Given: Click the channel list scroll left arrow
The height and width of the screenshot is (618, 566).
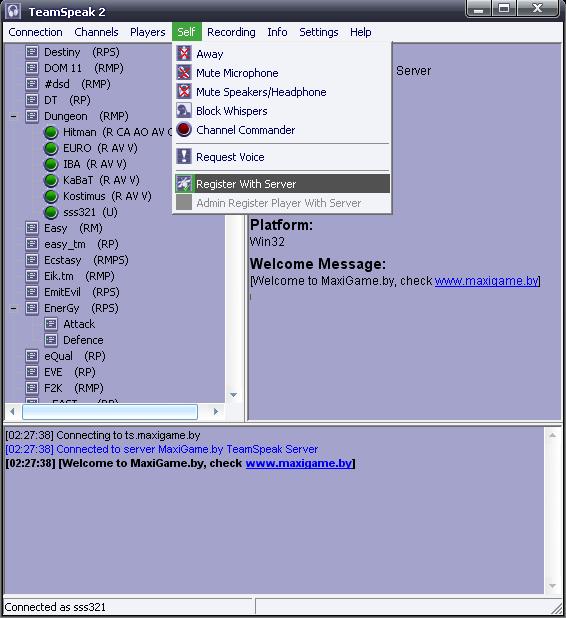Looking at the screenshot, I should pyautogui.click(x=12, y=411).
